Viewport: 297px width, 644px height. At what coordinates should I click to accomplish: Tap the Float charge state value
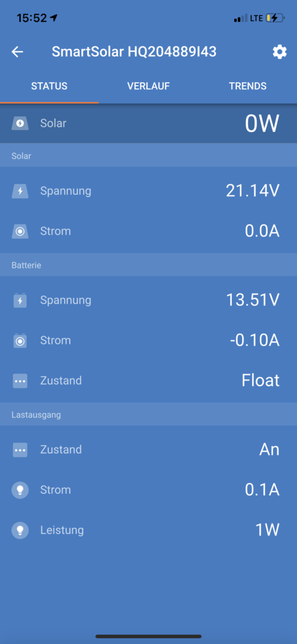pos(261,380)
